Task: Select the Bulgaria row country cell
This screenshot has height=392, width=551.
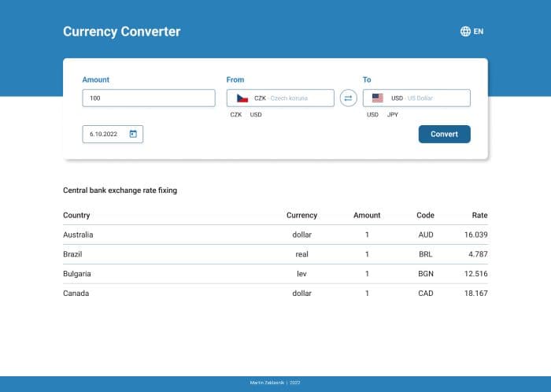Action: click(x=77, y=274)
